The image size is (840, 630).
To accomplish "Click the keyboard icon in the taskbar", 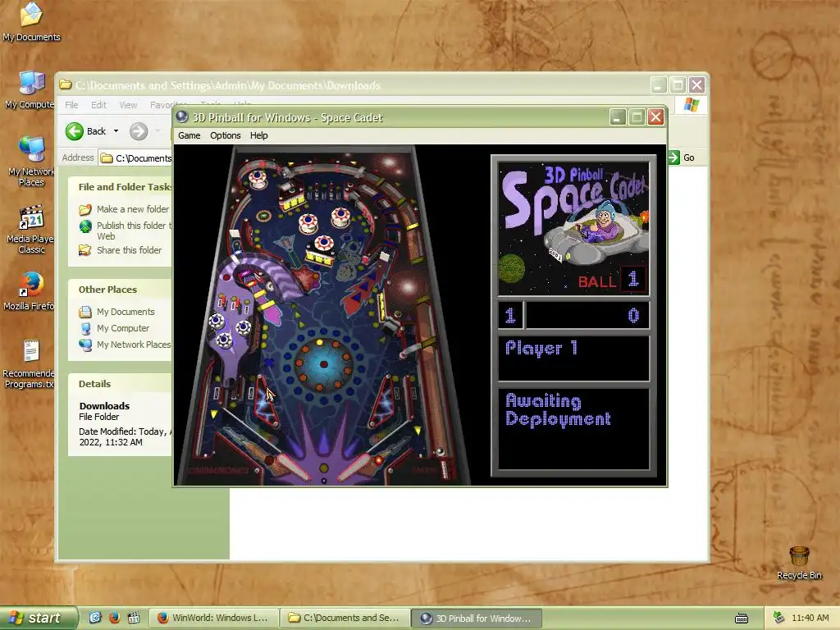I will pyautogui.click(x=742, y=619).
